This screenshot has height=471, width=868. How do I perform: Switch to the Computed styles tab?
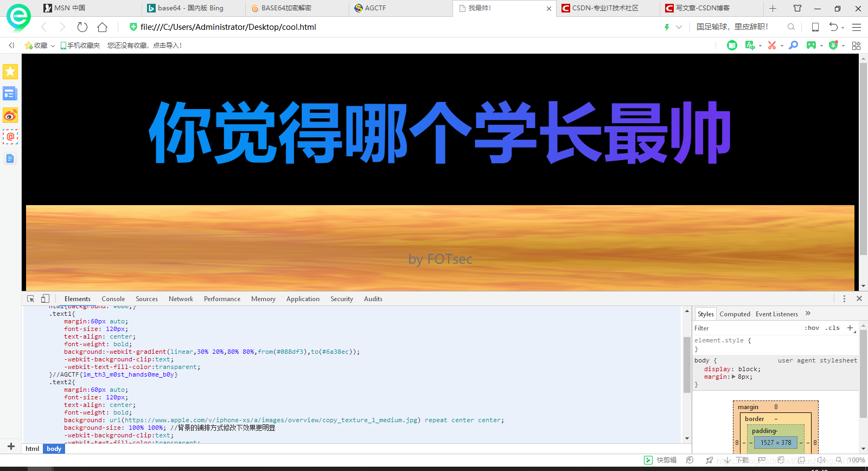pos(735,314)
